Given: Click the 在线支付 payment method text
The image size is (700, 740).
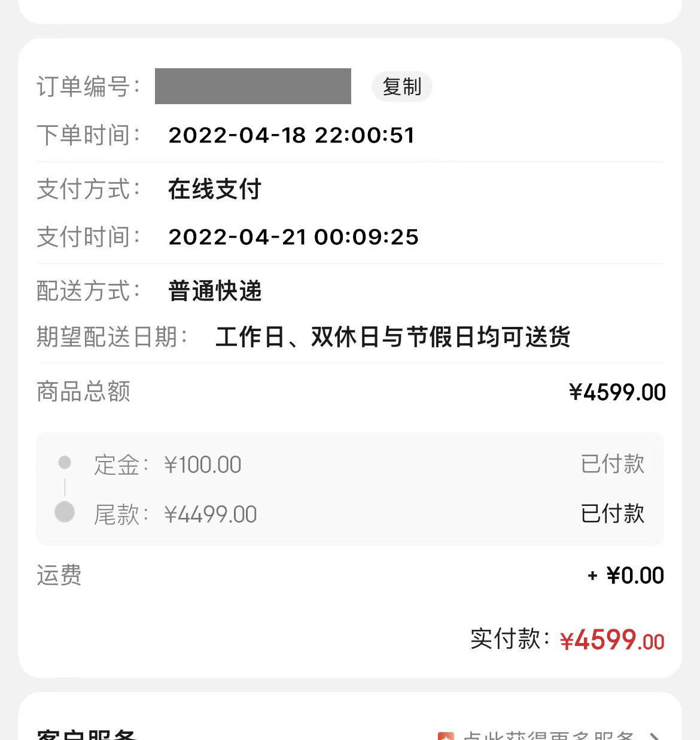Looking at the screenshot, I should [x=215, y=189].
